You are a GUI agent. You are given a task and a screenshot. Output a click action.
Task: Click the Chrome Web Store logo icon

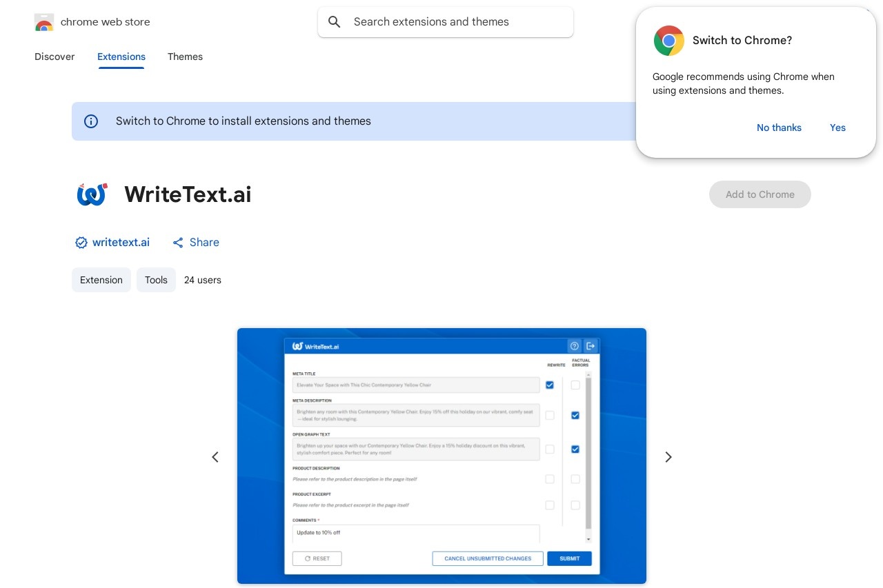tap(44, 22)
